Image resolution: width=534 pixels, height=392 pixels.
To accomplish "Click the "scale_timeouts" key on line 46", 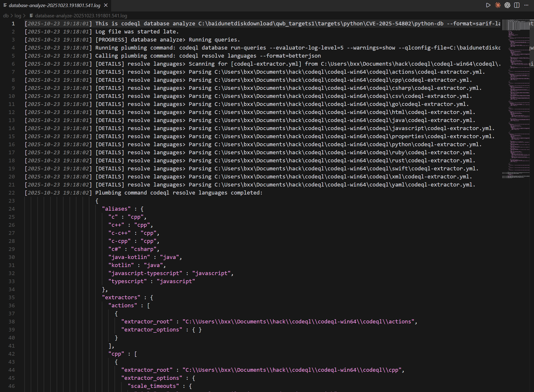I will point(153,386).
